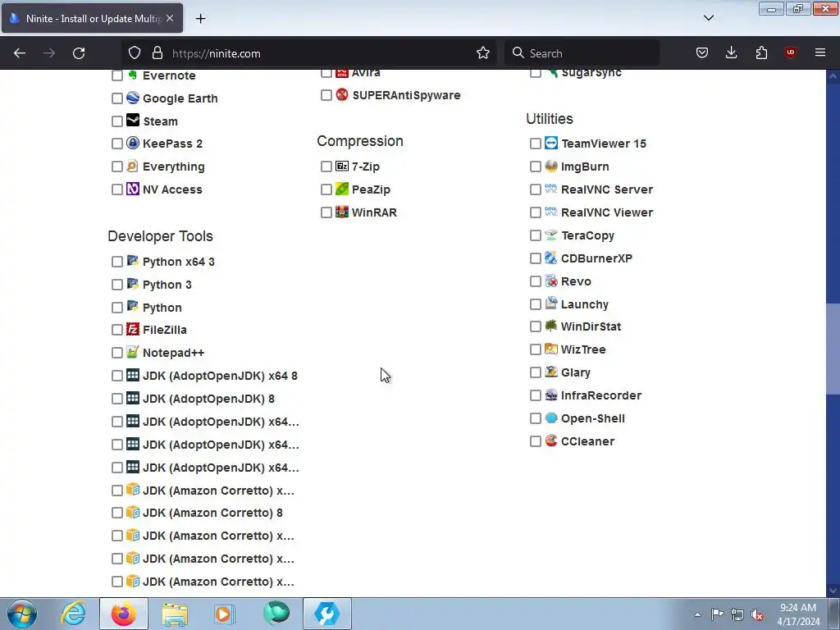Open Windows Explorer folder in taskbar

pyautogui.click(x=175, y=614)
